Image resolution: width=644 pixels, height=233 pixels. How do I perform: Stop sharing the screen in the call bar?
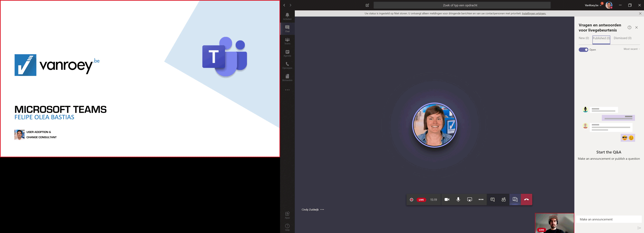click(469, 200)
